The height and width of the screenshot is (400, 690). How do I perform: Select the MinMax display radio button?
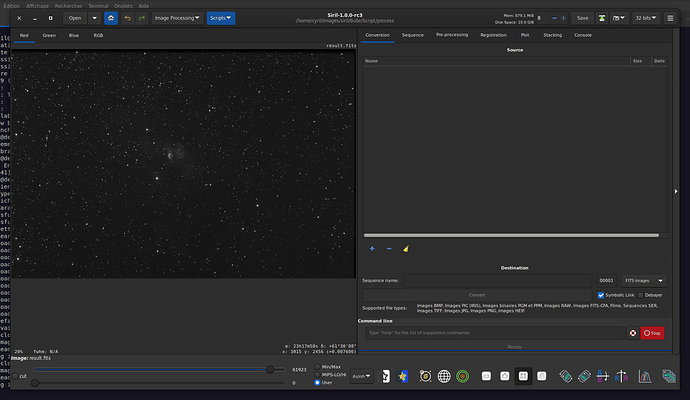click(319, 367)
